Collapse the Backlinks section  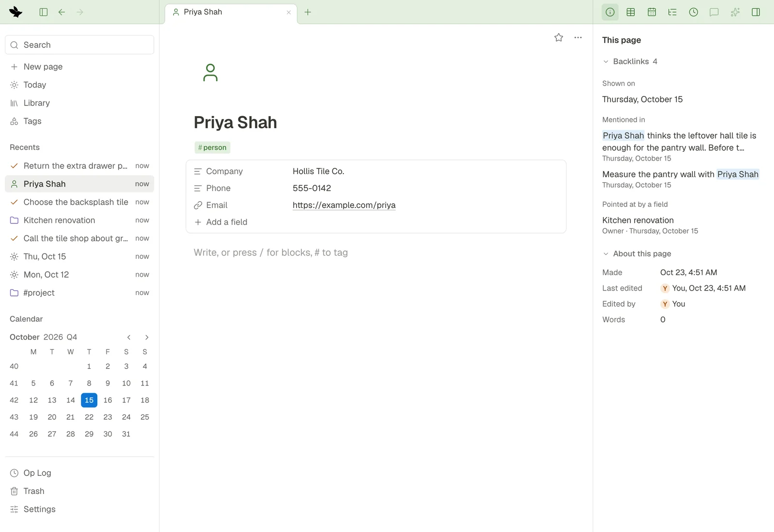click(606, 61)
